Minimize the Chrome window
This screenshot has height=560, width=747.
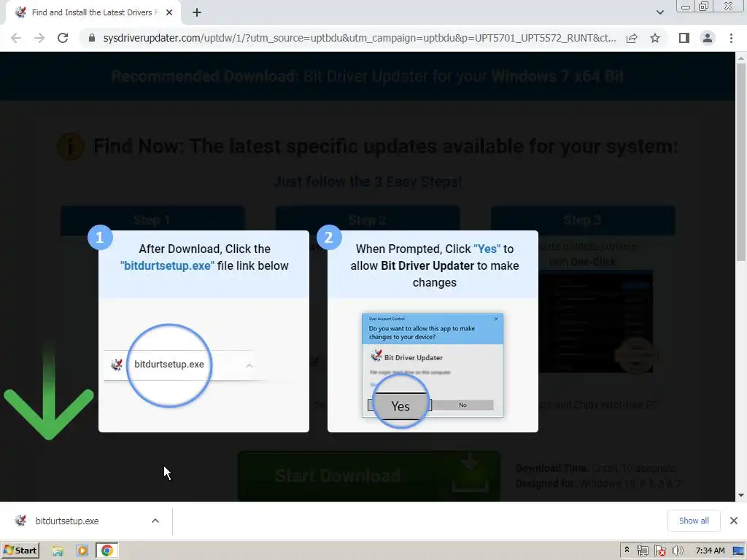pyautogui.click(x=686, y=7)
